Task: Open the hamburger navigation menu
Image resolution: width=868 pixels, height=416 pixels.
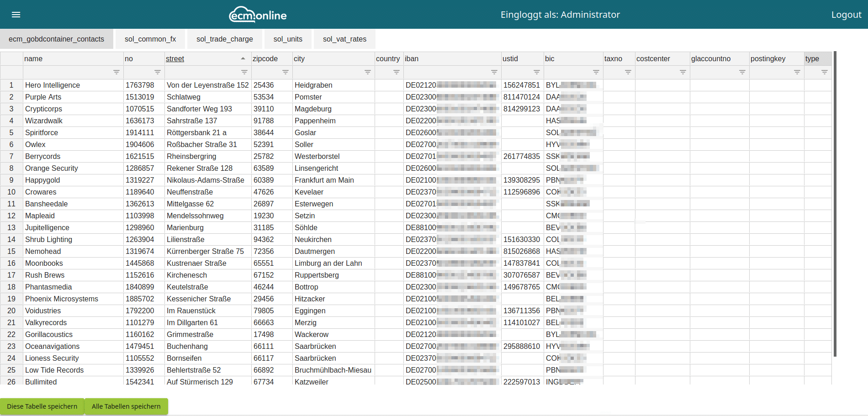Action: tap(16, 15)
